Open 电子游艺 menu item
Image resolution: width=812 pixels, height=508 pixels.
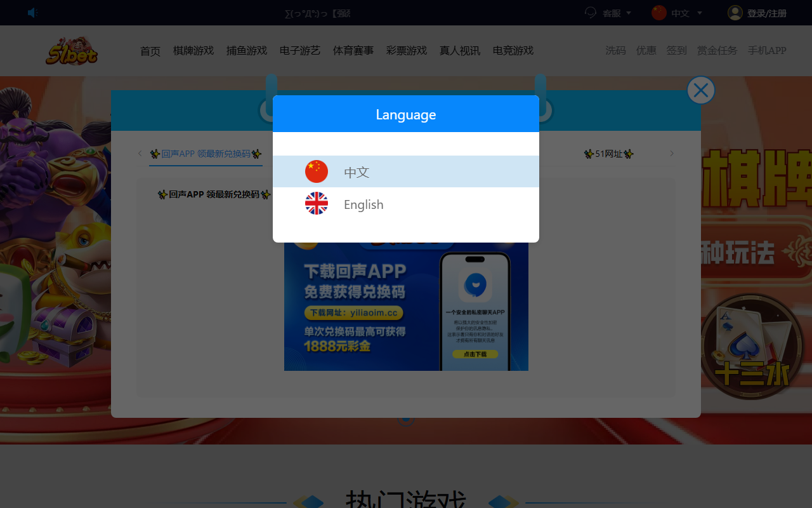pyautogui.click(x=300, y=51)
